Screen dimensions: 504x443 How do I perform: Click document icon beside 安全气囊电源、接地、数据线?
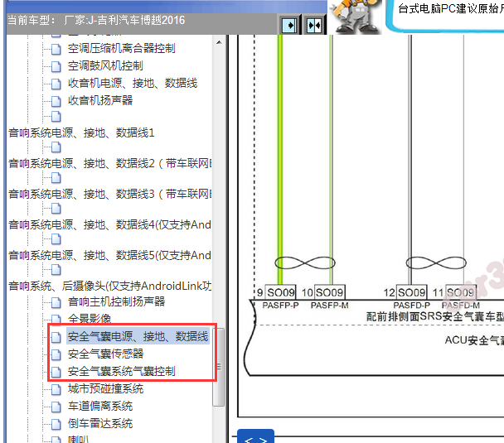[56, 337]
